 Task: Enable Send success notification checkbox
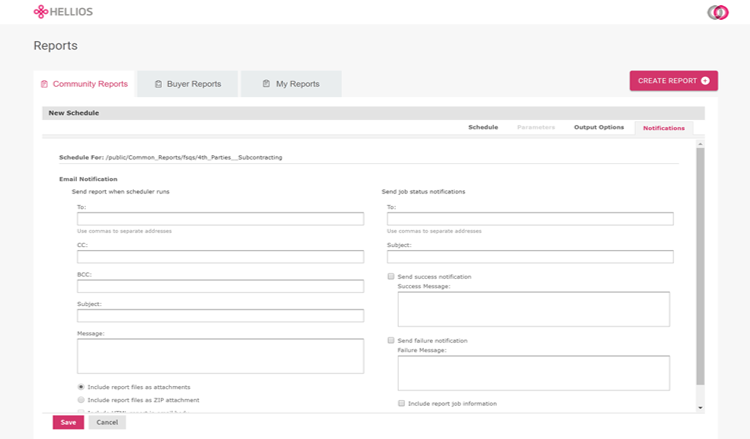[x=391, y=276]
